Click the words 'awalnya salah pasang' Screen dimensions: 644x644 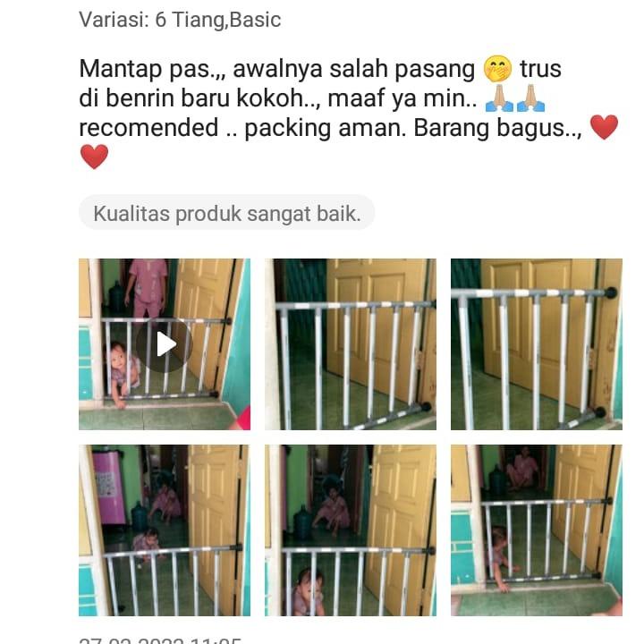354,69
